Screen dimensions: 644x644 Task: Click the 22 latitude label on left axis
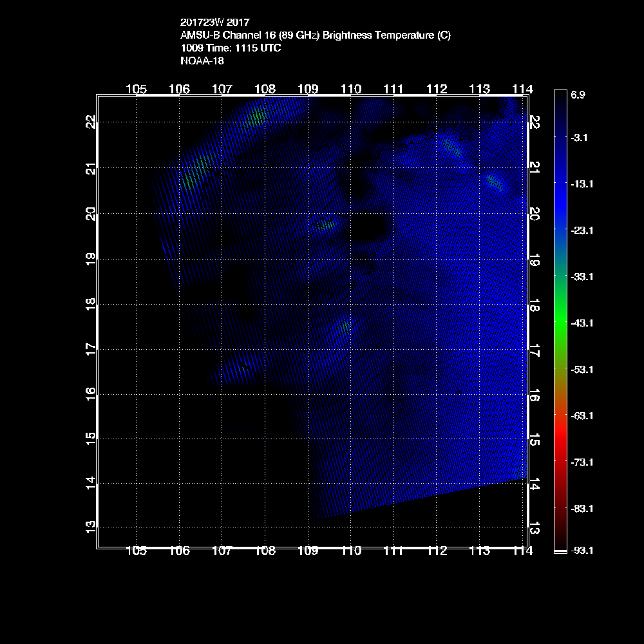91,122
